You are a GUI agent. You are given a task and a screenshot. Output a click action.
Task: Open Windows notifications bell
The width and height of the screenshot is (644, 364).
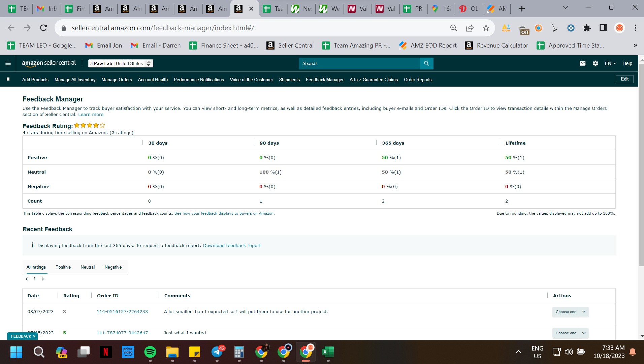click(633, 352)
